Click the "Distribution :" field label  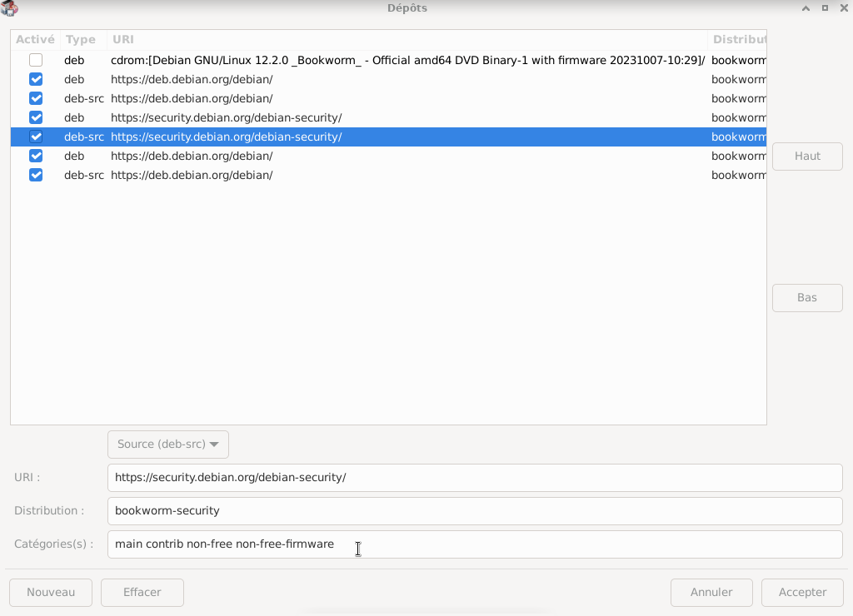[x=49, y=510]
